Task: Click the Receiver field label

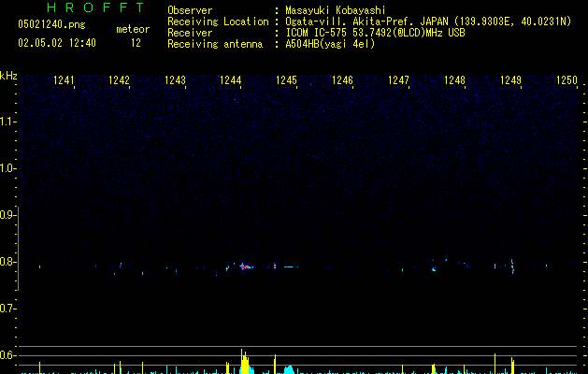Action: (190, 33)
